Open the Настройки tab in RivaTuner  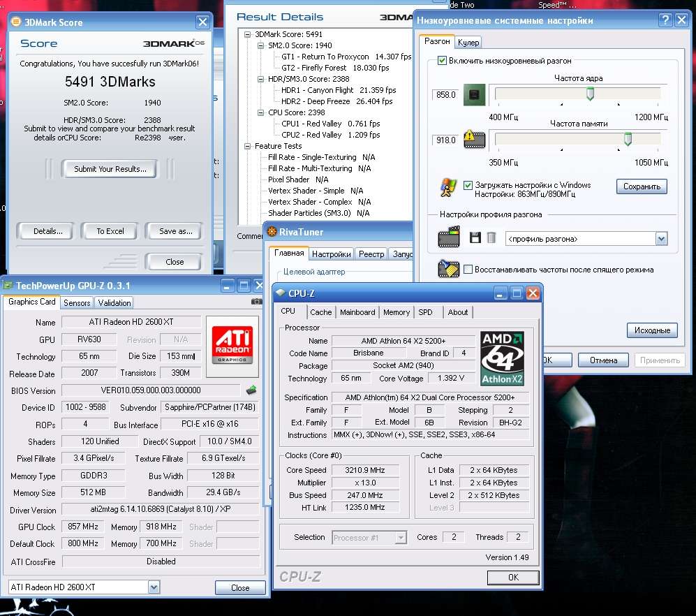[331, 254]
